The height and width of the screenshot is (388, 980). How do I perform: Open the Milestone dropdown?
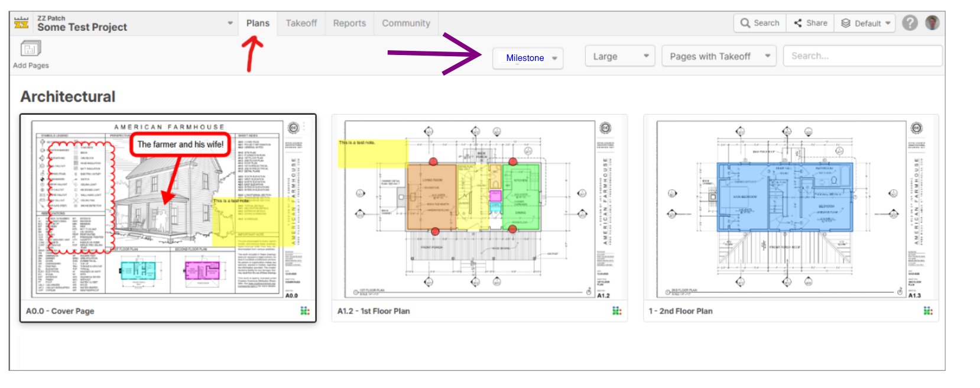(x=527, y=58)
